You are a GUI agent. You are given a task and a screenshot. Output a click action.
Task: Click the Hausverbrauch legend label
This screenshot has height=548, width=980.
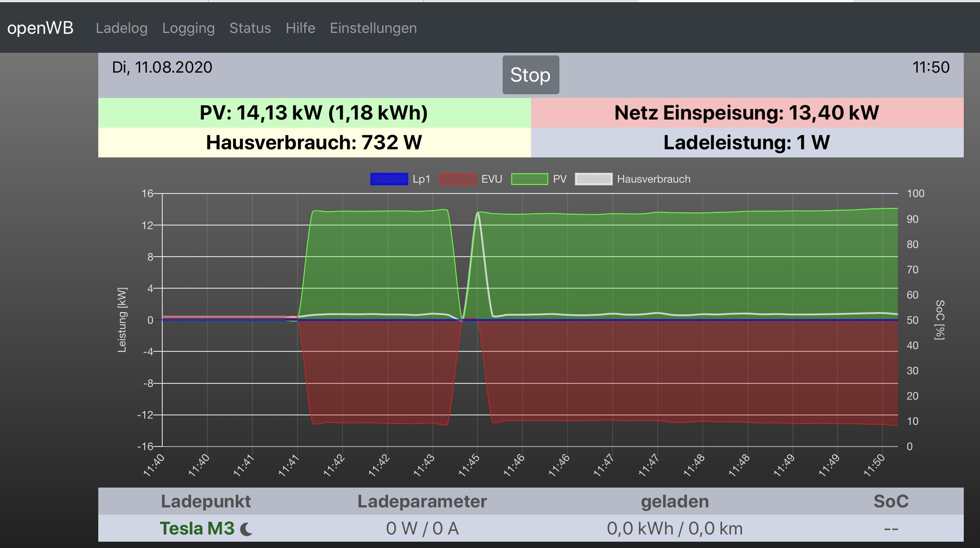tap(654, 179)
